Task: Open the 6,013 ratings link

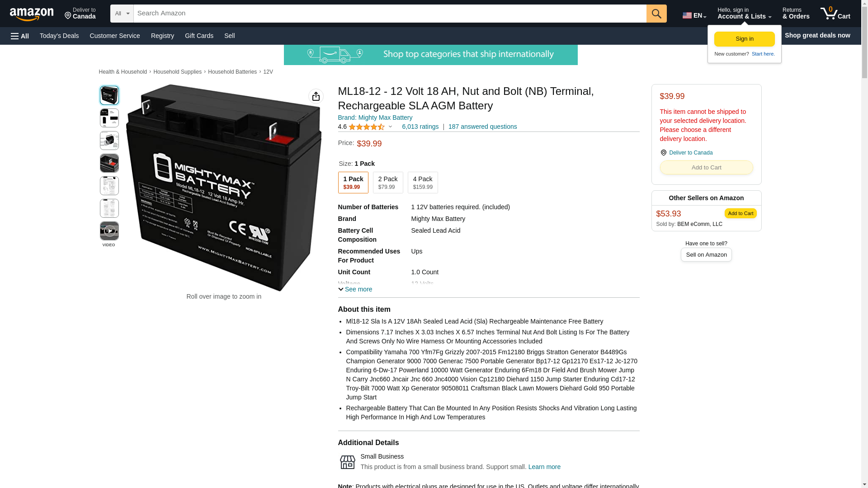Action: pos(420,127)
